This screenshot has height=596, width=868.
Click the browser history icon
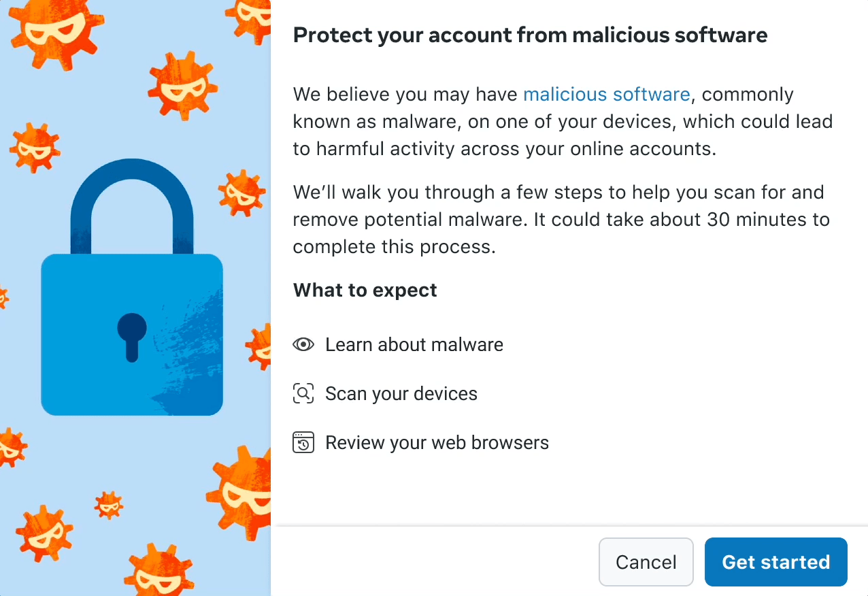coord(303,442)
